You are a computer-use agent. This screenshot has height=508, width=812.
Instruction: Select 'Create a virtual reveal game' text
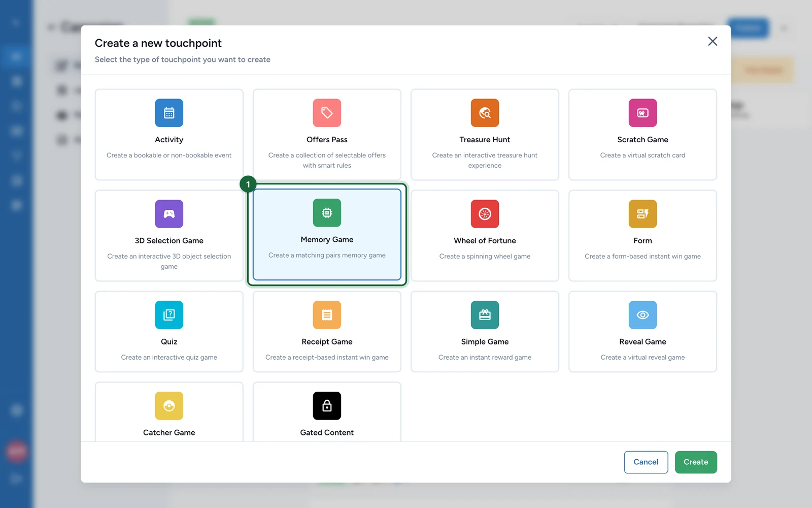[642, 358]
